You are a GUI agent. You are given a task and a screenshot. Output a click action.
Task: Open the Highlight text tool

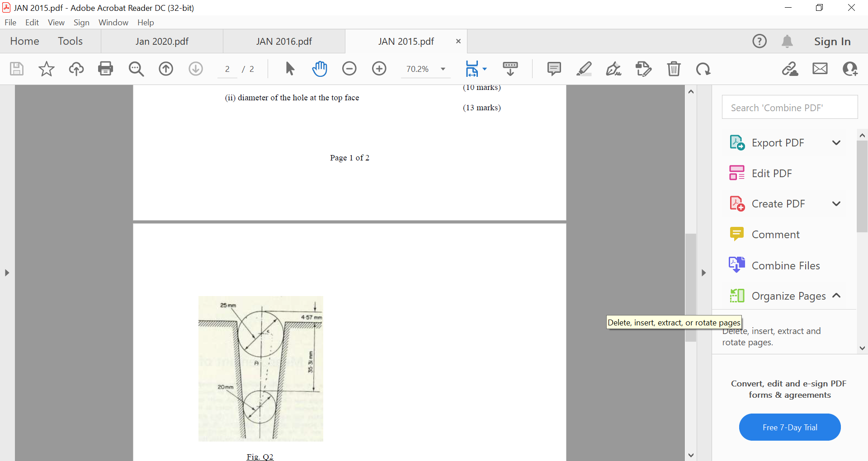(584, 69)
